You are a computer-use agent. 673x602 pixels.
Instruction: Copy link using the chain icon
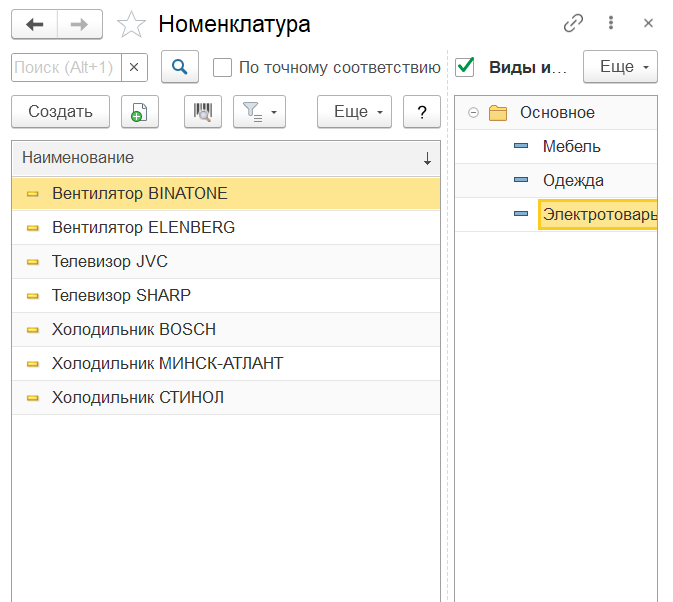click(x=573, y=23)
